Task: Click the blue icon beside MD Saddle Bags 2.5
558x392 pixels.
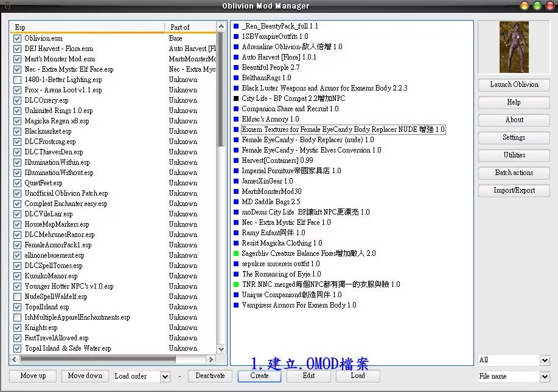Action: pos(236,202)
